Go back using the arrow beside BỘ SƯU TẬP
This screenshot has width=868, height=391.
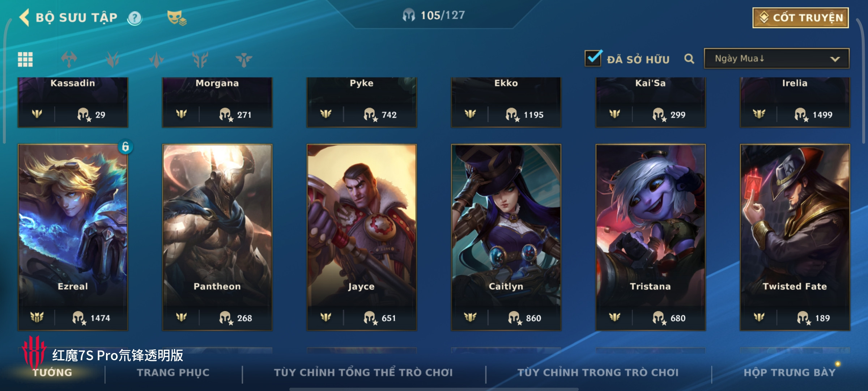click(24, 17)
